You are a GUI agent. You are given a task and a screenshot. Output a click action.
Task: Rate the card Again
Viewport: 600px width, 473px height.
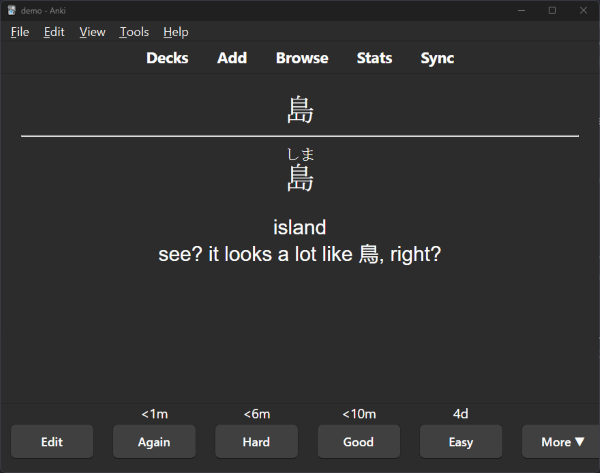[154, 442]
